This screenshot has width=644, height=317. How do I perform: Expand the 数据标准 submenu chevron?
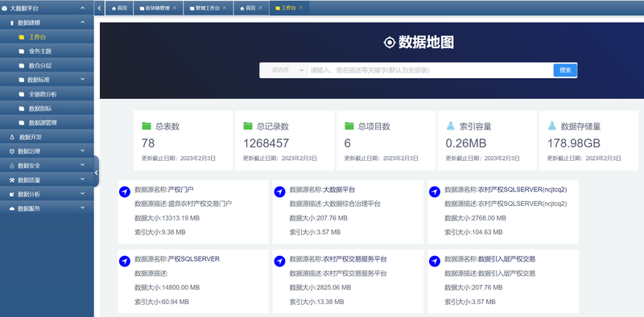(83, 79)
